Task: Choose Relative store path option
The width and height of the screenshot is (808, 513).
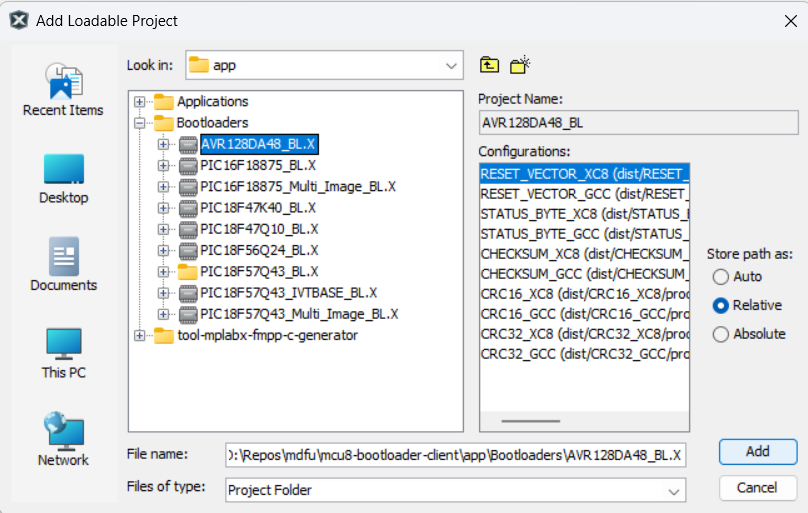Action: click(721, 306)
